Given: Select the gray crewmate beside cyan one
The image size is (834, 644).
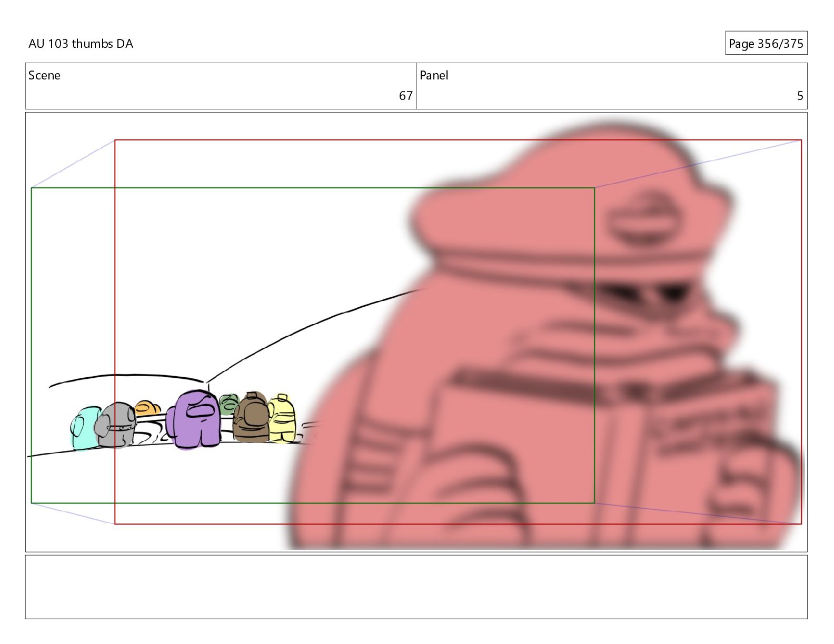Looking at the screenshot, I should point(116,425).
